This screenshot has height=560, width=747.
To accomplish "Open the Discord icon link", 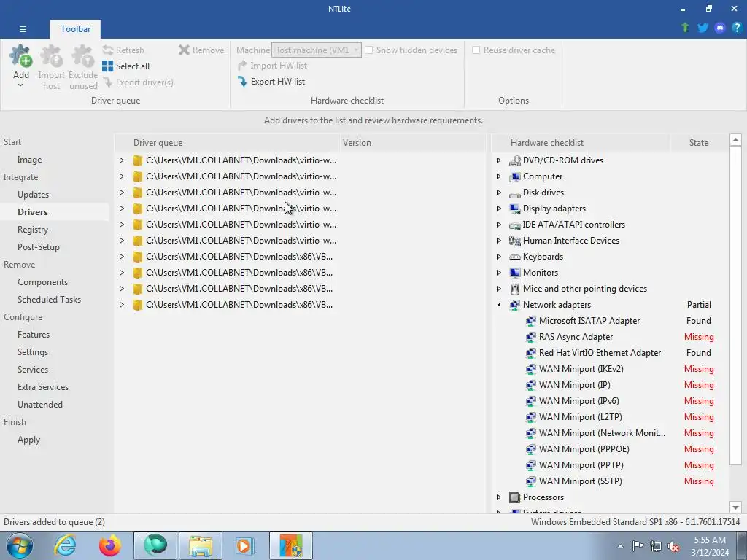I will [720, 28].
